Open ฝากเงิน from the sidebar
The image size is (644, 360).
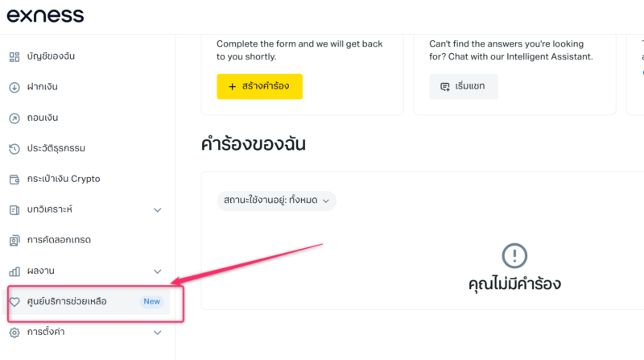click(x=42, y=87)
